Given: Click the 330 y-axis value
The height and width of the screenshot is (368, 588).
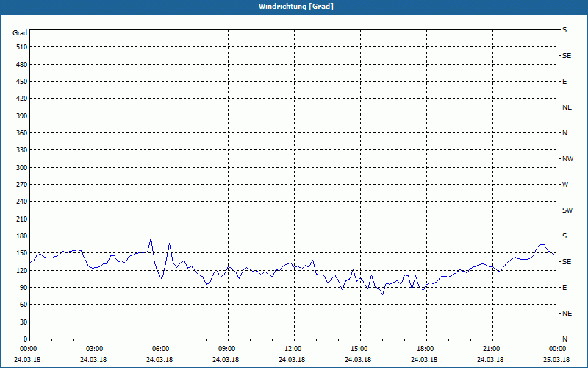Looking at the screenshot, I should pos(22,150).
